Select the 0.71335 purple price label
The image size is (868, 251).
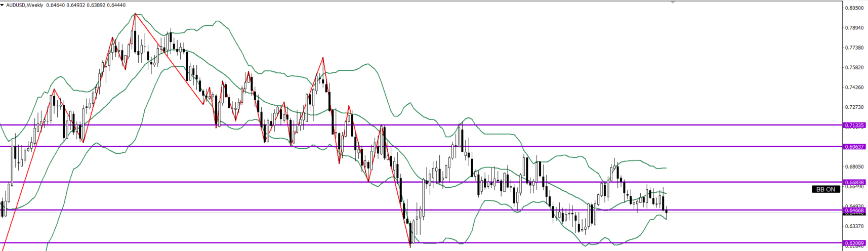pos(854,125)
